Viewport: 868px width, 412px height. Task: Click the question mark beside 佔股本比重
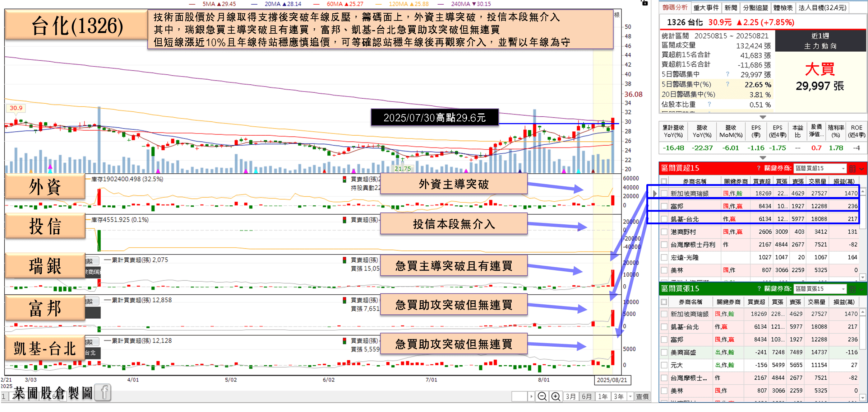(709, 104)
